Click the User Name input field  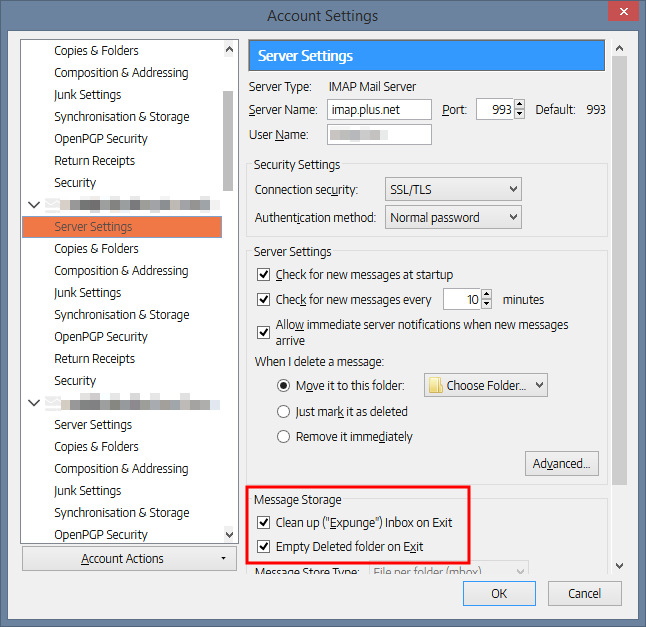379,135
